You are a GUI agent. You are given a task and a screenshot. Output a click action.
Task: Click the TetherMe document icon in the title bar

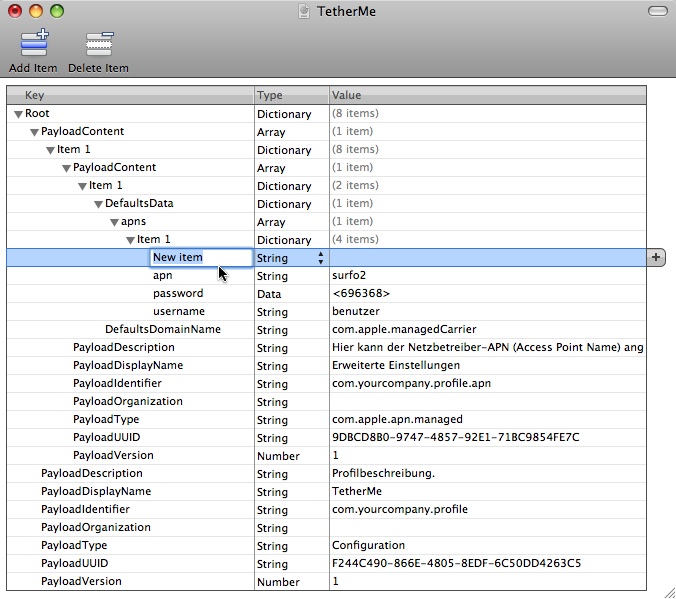304,11
